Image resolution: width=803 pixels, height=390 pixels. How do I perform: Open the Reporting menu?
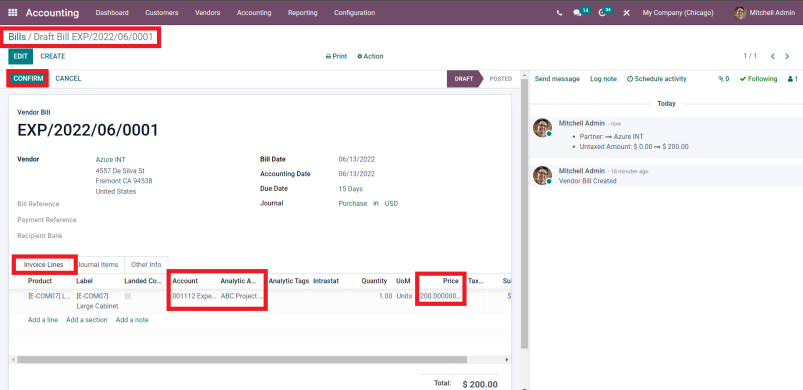[x=302, y=13]
